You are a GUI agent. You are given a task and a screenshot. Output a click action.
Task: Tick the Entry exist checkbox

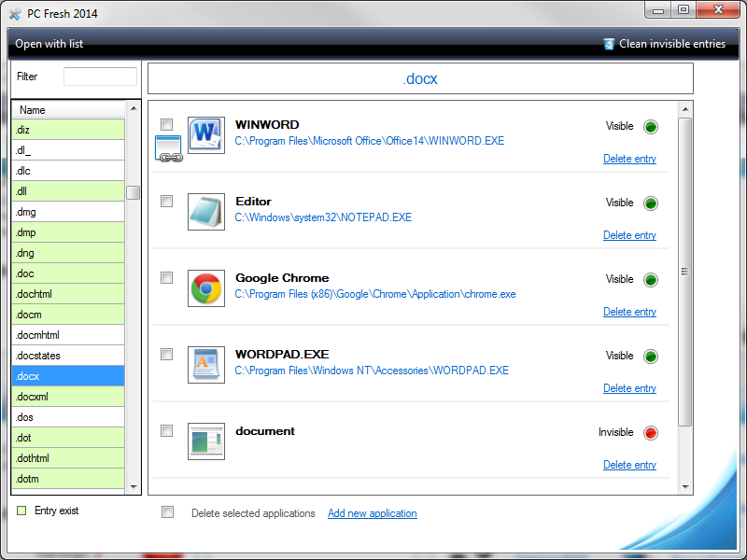21,511
